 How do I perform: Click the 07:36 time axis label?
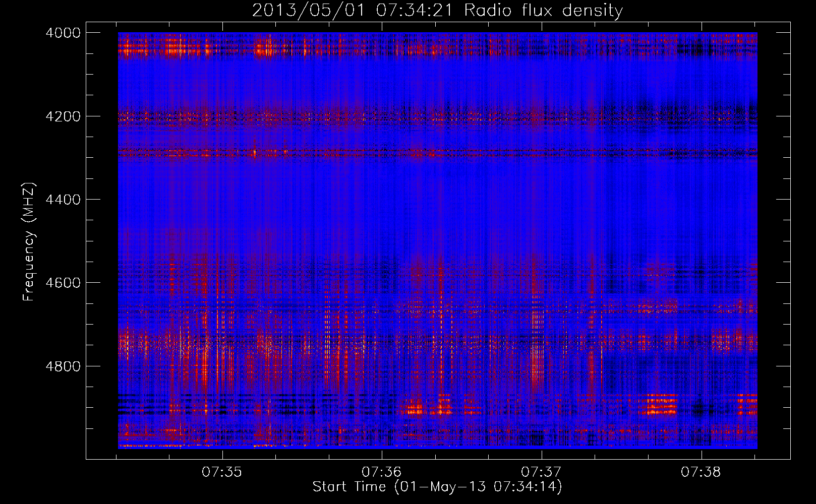tap(382, 472)
